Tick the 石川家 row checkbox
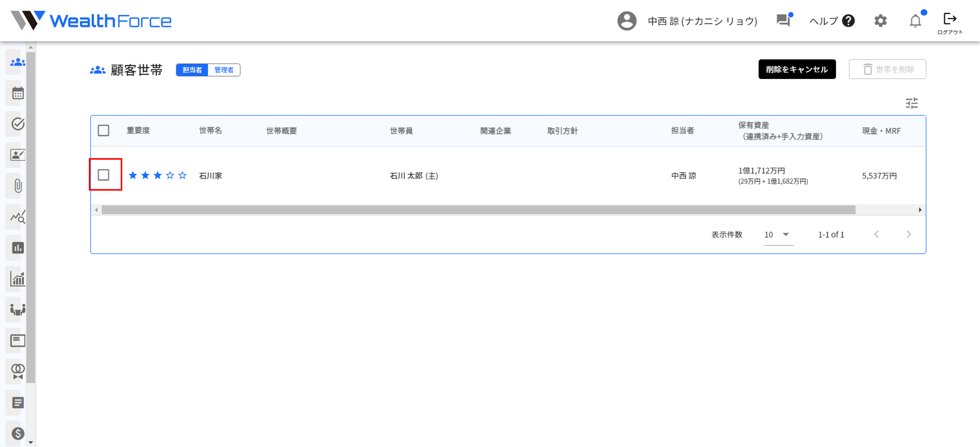Screen dimensions: 980x447 (104, 175)
